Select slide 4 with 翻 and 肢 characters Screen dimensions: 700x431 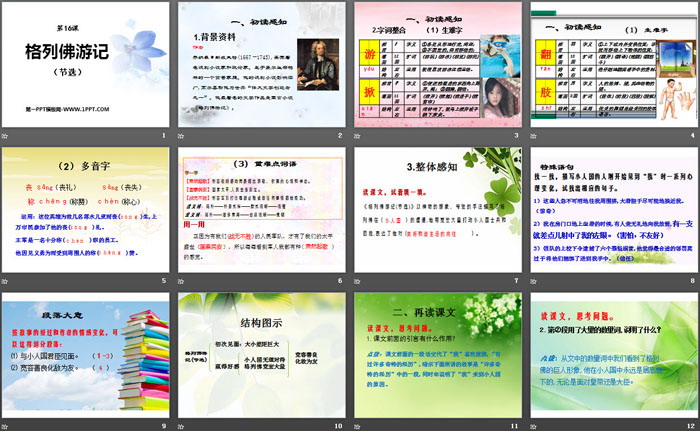coord(614,64)
